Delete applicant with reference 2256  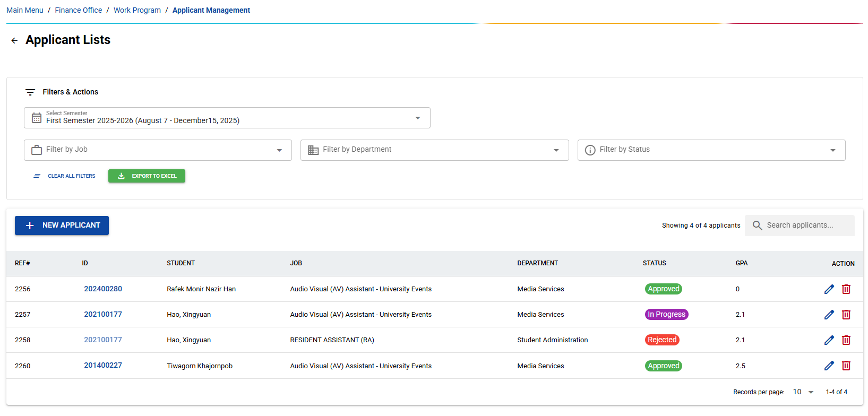pyautogui.click(x=846, y=289)
